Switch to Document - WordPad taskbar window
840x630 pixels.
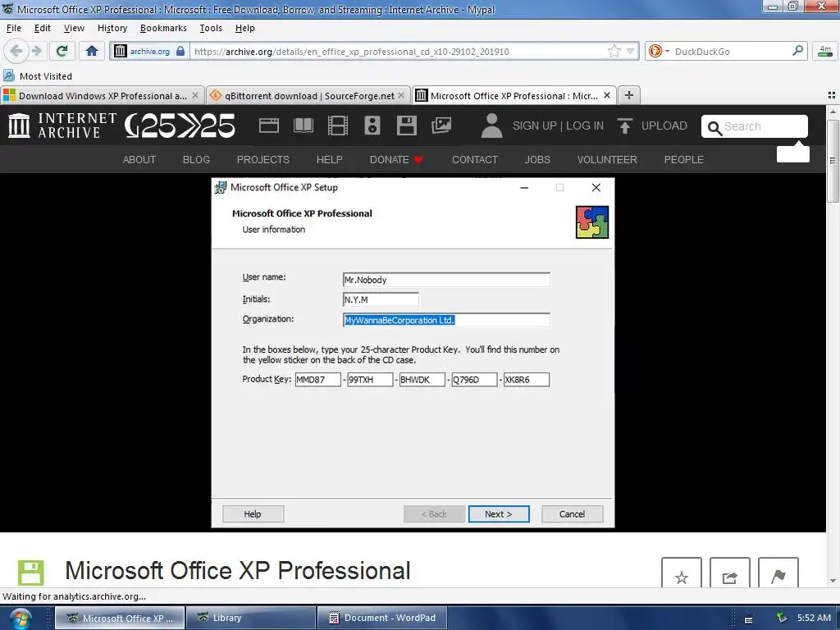tap(382, 618)
